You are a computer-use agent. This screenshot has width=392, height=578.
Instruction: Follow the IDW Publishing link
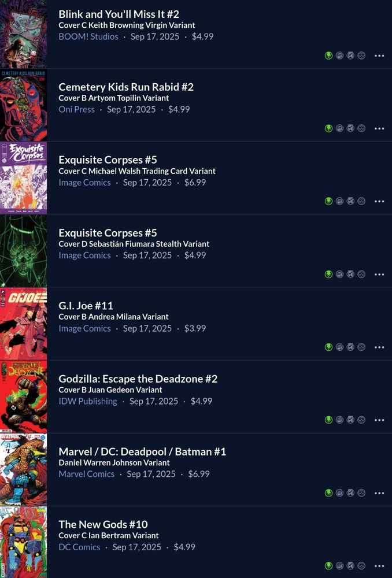pyautogui.click(x=88, y=401)
